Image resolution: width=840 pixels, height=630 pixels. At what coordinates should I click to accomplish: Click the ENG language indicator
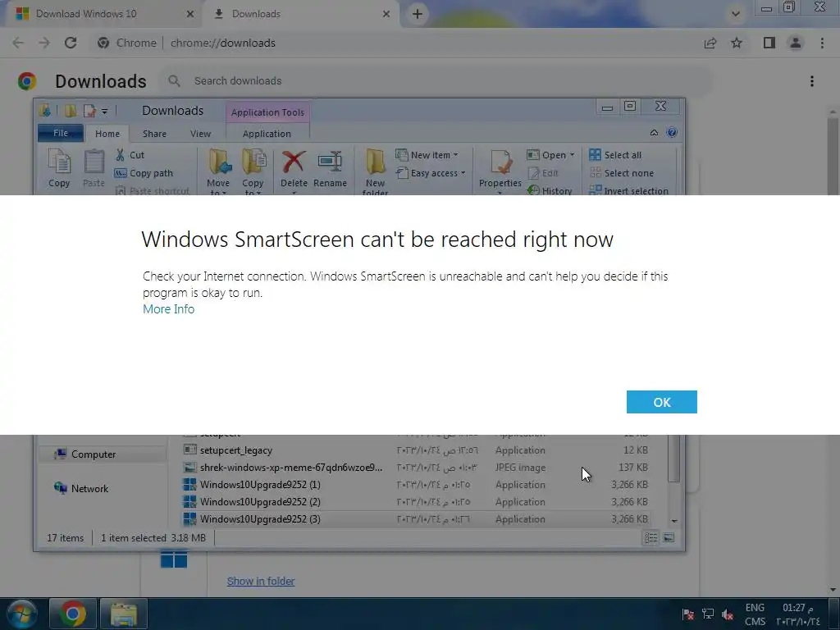click(x=755, y=608)
